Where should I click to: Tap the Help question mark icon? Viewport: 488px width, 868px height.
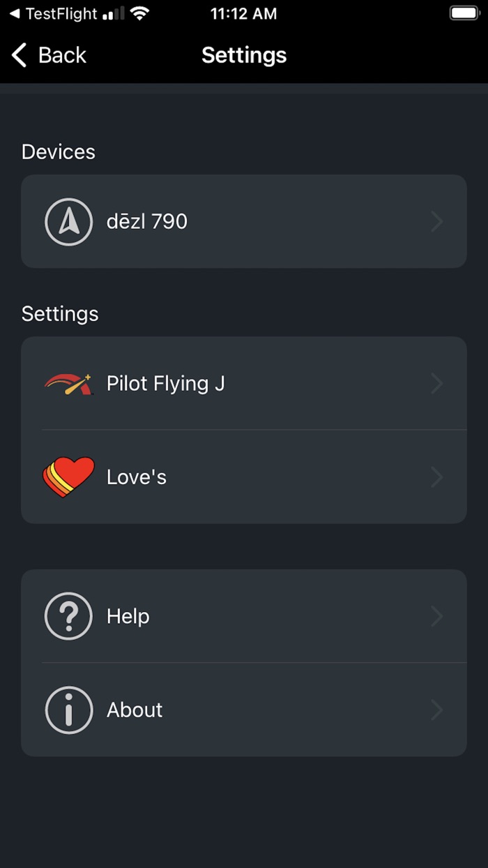tap(68, 616)
